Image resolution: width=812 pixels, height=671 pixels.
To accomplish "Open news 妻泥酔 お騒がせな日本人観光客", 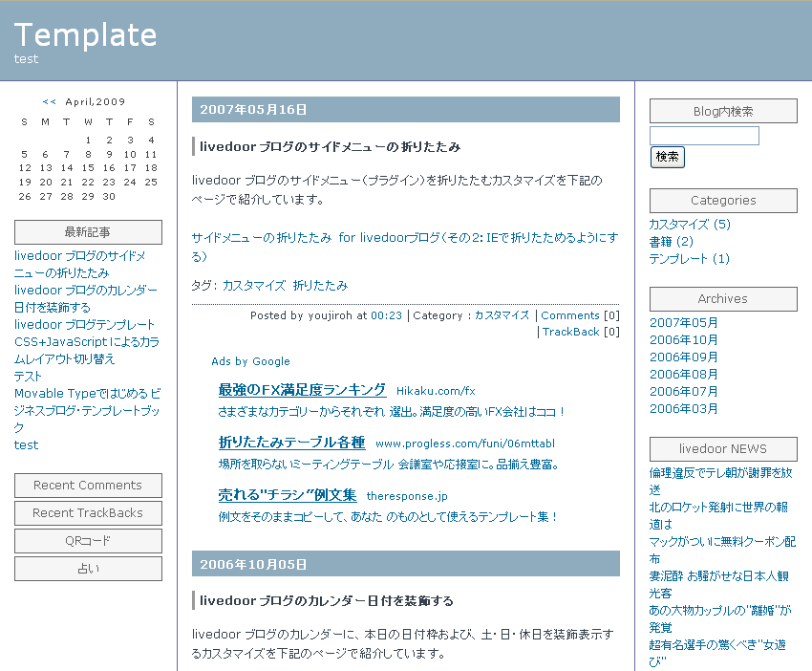I will click(719, 584).
